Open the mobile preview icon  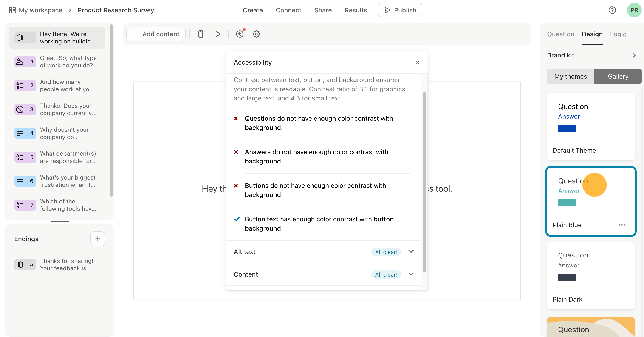tap(201, 34)
